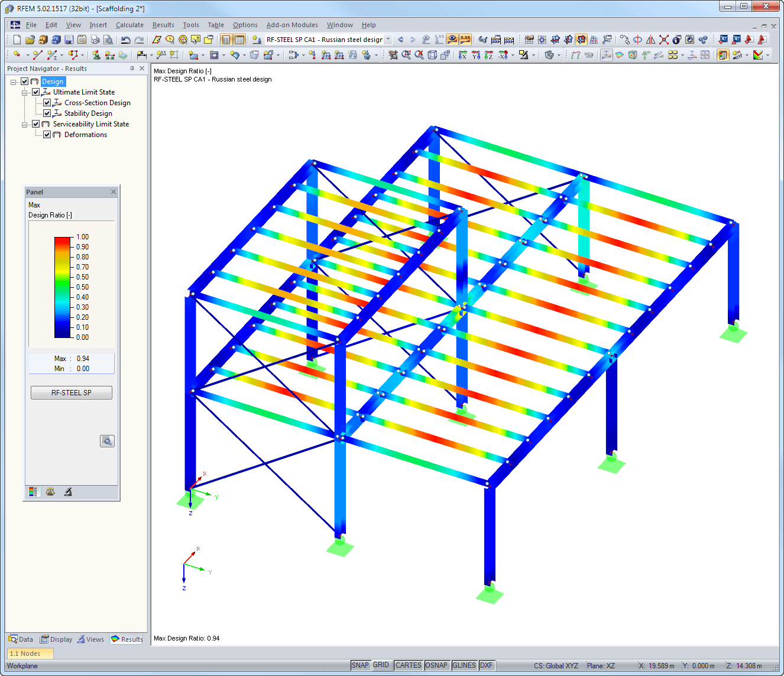Collapse the Ultimate Limit State node
This screenshot has width=784, height=676.
click(x=25, y=92)
